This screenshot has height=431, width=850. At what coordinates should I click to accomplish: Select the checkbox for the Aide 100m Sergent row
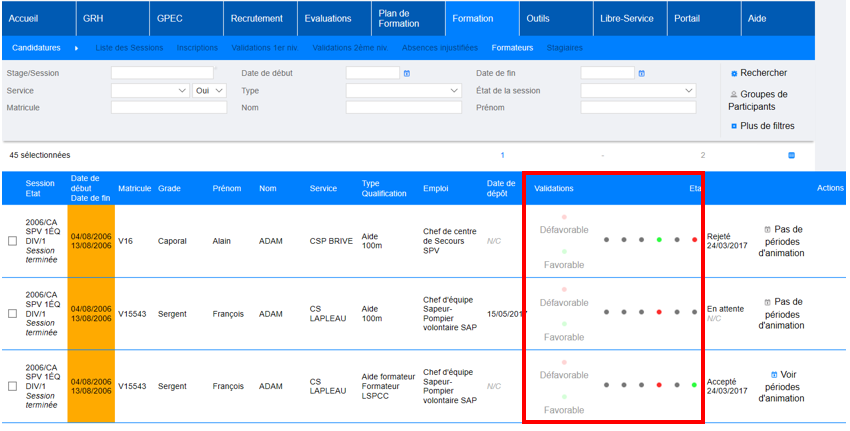[12, 313]
